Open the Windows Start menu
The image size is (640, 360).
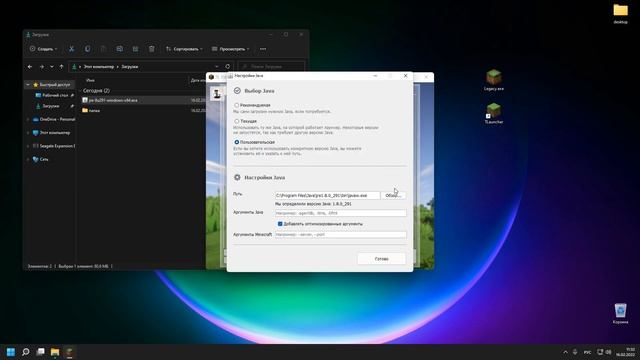click(x=11, y=352)
